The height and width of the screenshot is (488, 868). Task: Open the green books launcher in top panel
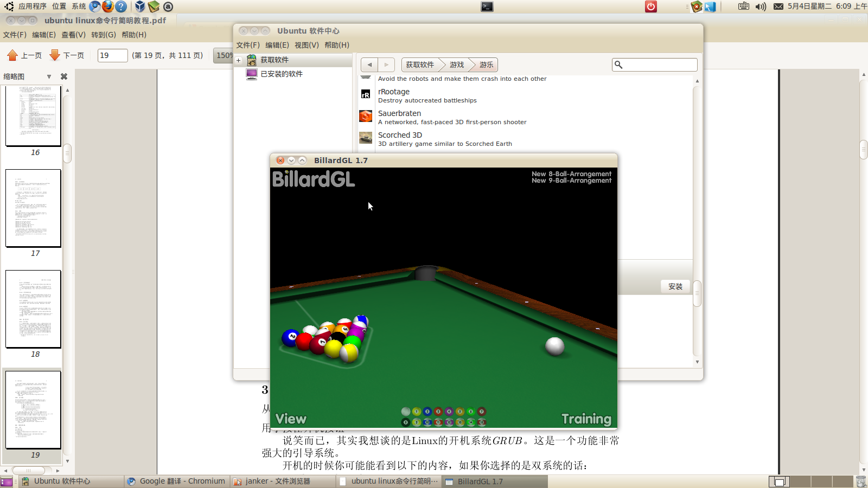coord(154,7)
